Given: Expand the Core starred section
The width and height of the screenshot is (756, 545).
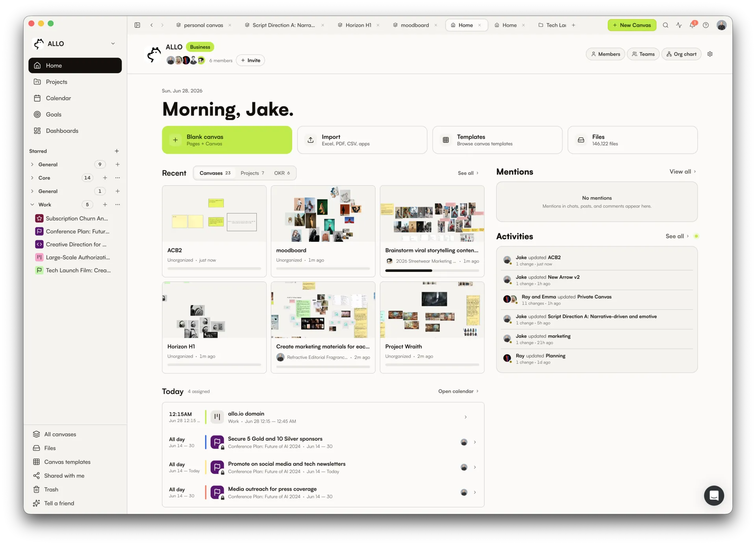Looking at the screenshot, I should 32,178.
